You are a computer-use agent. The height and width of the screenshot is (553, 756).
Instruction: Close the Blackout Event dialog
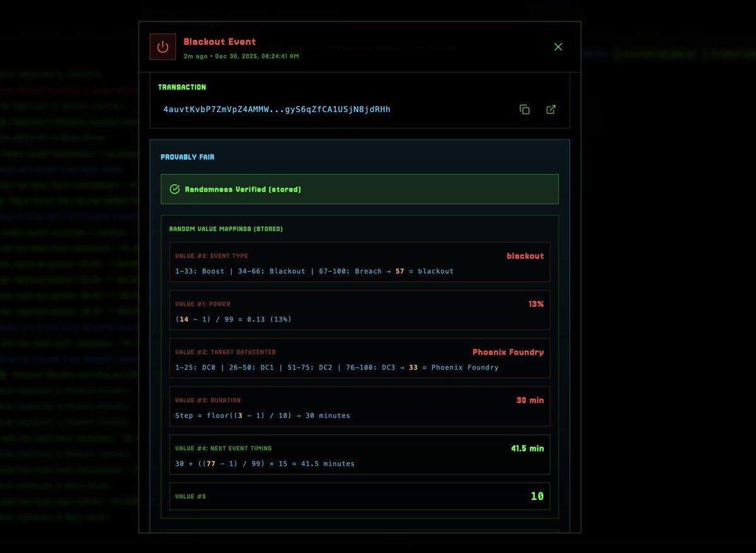(558, 47)
